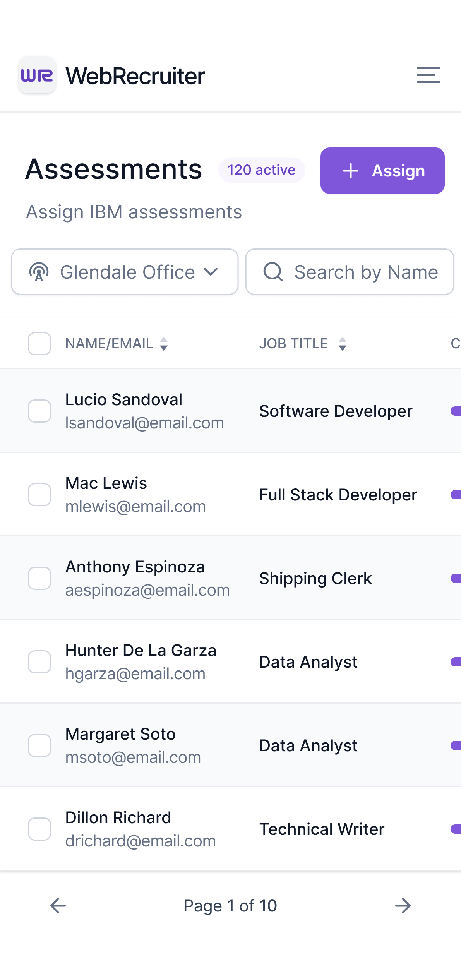Click the chevron beside Glendale Office
The image size is (461, 980).
(211, 272)
